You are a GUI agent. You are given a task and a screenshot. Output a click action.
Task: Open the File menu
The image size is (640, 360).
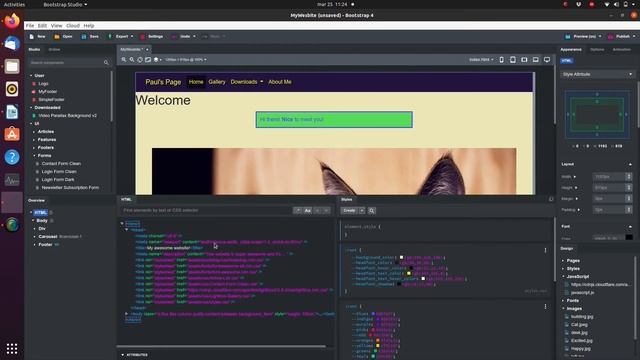pos(30,25)
